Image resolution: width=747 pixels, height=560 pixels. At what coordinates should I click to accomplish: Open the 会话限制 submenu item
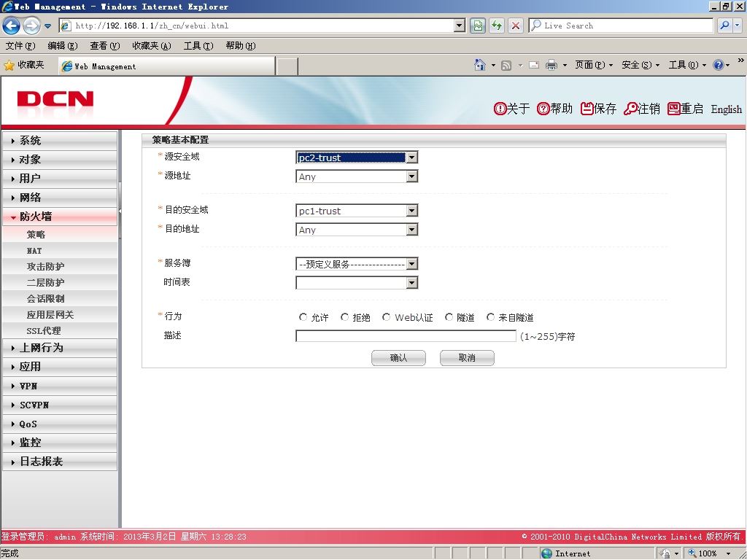click(60, 298)
